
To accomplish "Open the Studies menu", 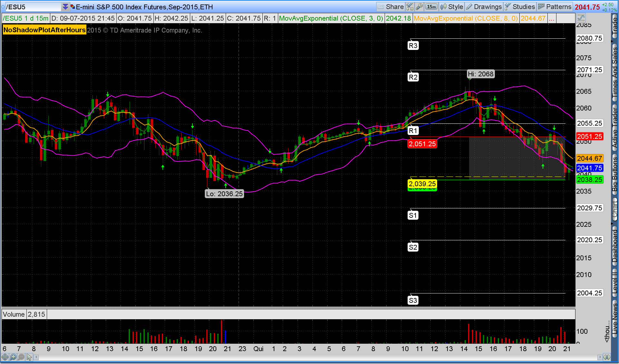I will click(520, 7).
